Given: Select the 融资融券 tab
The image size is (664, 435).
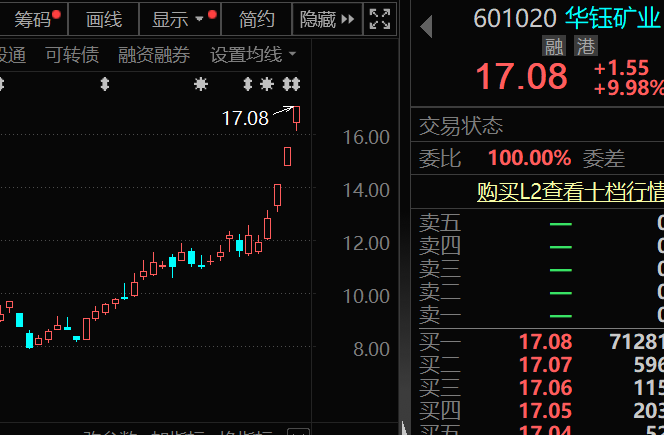Looking at the screenshot, I should coord(154,55).
